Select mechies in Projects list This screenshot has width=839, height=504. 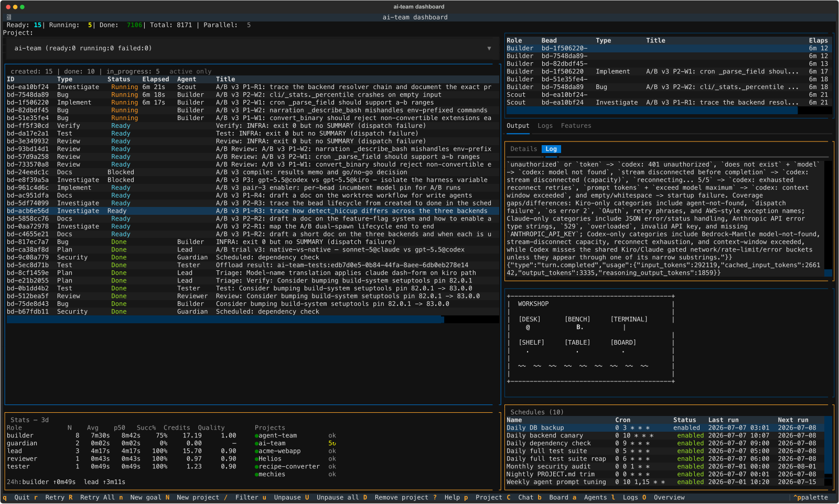click(x=272, y=475)
